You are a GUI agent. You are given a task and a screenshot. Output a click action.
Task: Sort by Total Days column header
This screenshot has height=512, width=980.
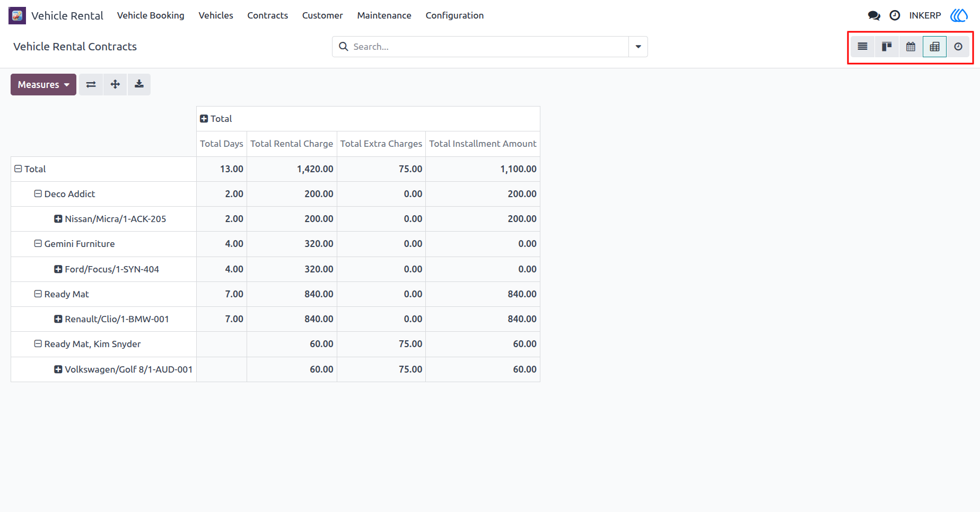click(x=222, y=144)
